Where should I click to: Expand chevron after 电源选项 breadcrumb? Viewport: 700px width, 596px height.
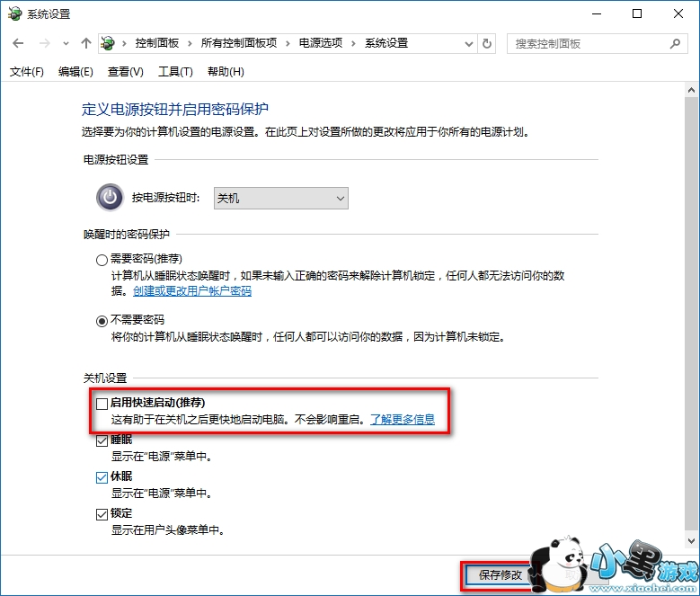point(353,44)
